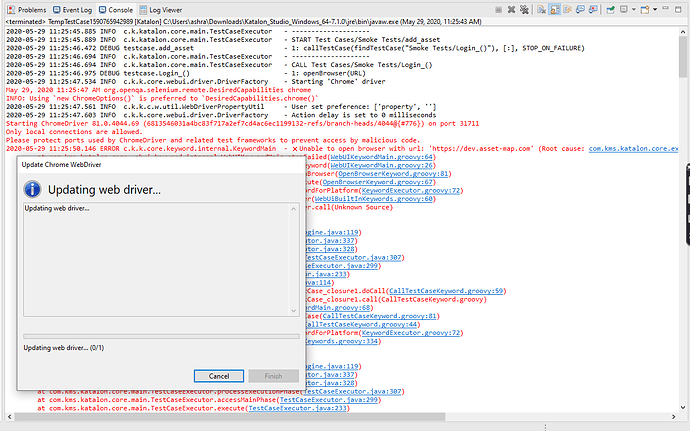Click the Display Selected Console icon
The image size is (690, 431).
624,10
